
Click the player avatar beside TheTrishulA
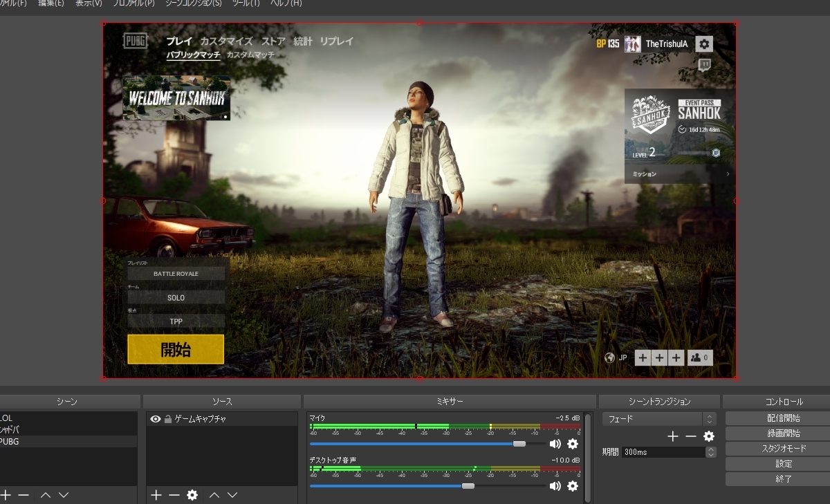632,44
